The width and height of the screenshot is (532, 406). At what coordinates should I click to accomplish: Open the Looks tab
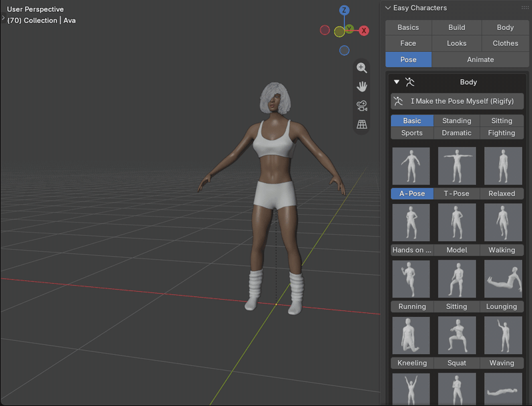tap(457, 43)
